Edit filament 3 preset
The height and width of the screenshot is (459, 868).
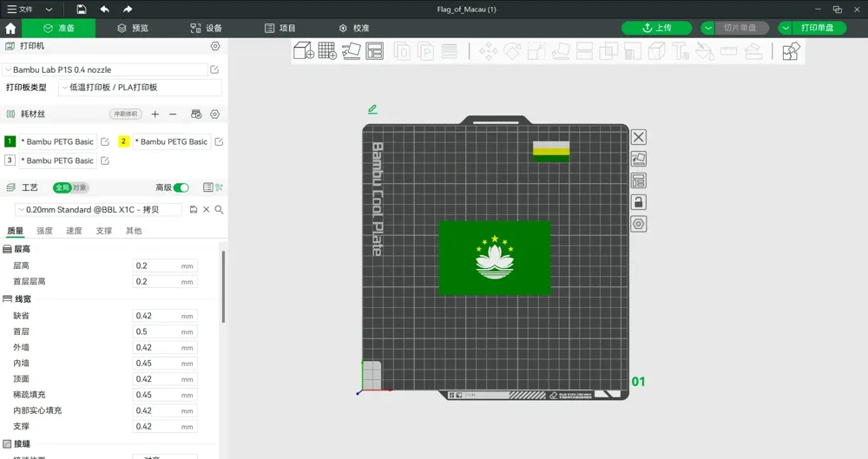[105, 161]
